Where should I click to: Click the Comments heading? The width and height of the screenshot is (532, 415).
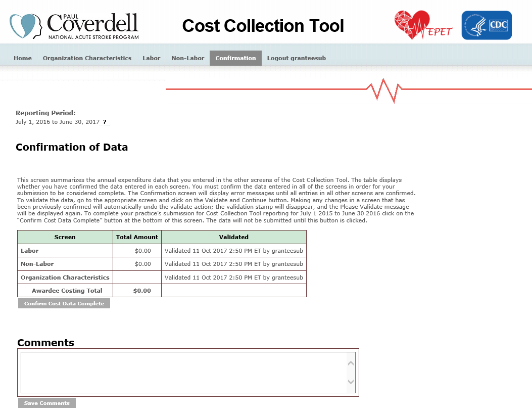pos(46,342)
